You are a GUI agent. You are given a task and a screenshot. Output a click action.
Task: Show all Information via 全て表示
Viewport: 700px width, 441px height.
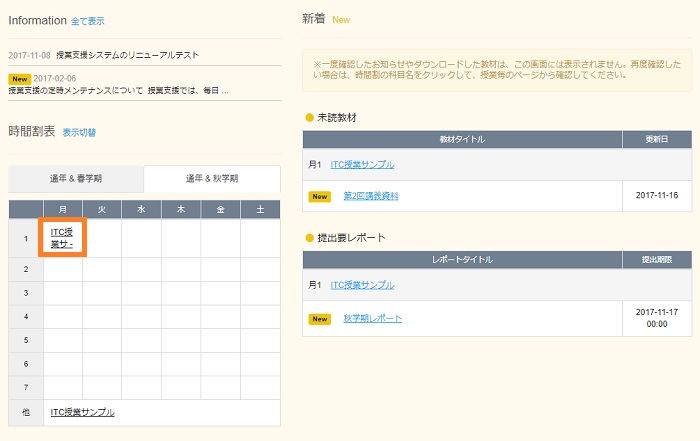point(87,21)
